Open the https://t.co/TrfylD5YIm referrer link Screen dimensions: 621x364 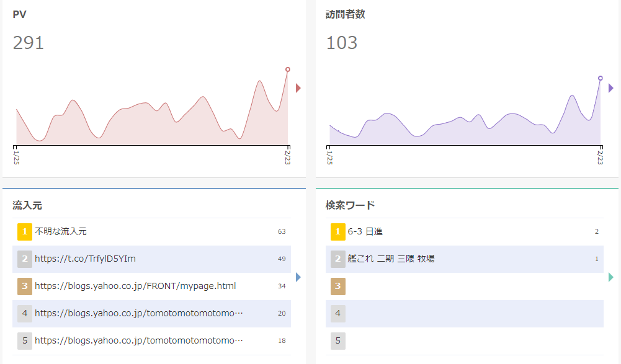pyautogui.click(x=85, y=259)
